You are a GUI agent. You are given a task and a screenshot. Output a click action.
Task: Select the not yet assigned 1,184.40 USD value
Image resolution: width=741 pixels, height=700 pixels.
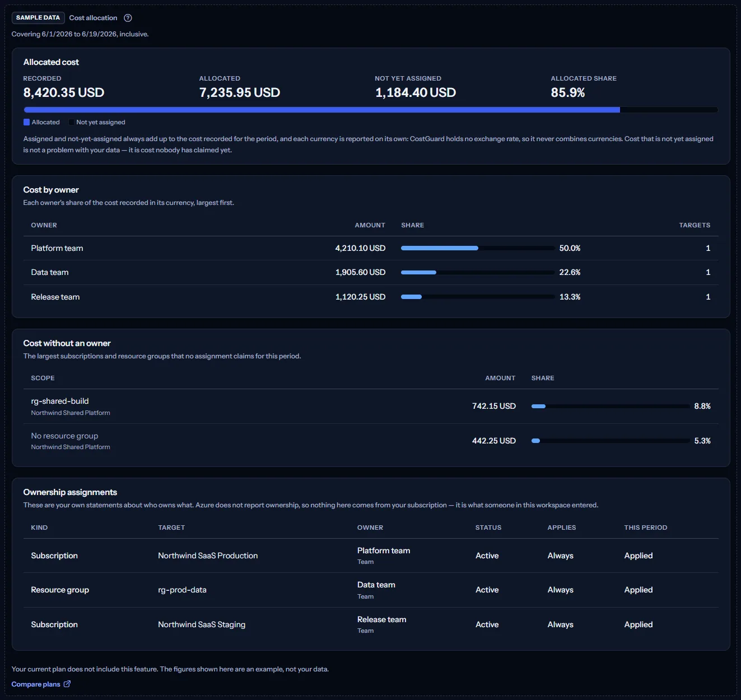point(416,92)
